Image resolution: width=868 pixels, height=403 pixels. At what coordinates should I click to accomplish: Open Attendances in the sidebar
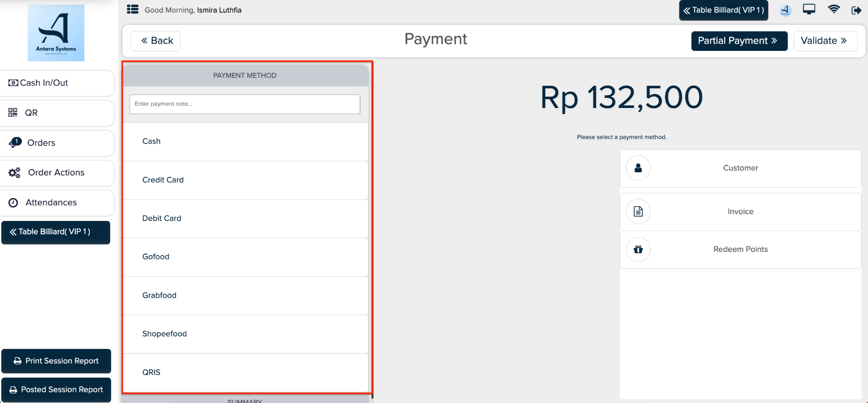coord(57,203)
